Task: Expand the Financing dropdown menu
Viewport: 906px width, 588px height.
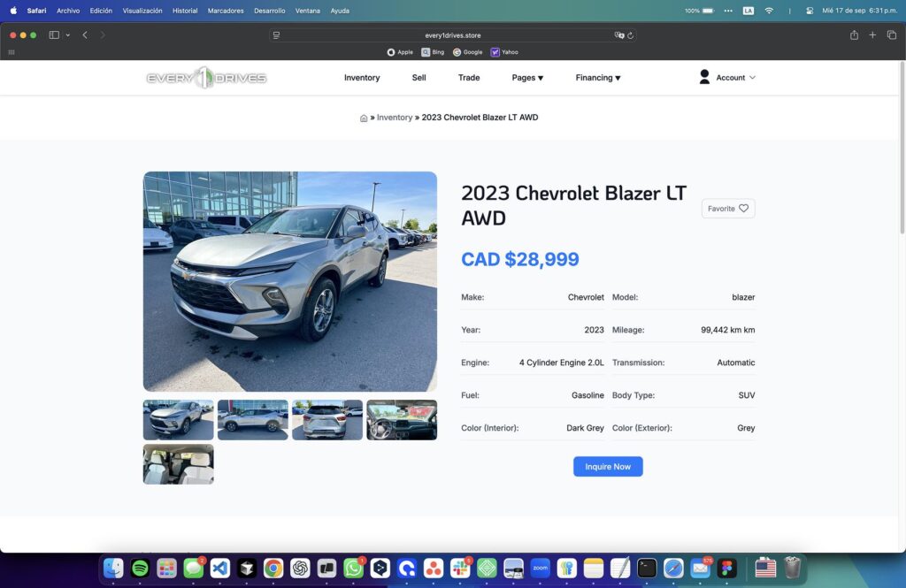Action: tap(598, 78)
